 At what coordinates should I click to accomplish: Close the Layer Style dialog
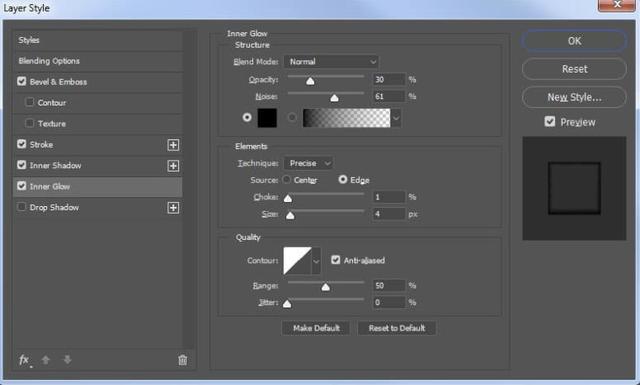pos(616,5)
